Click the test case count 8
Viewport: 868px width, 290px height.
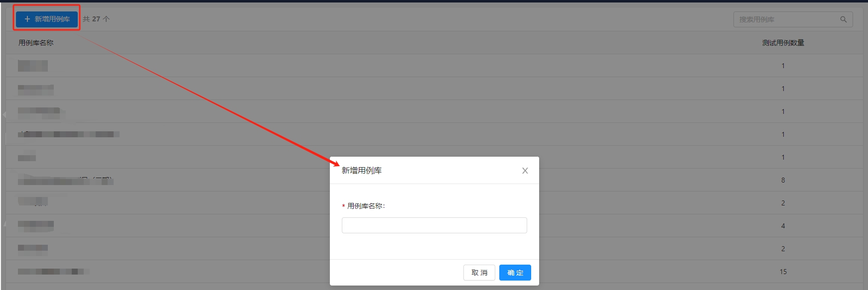pyautogui.click(x=783, y=180)
